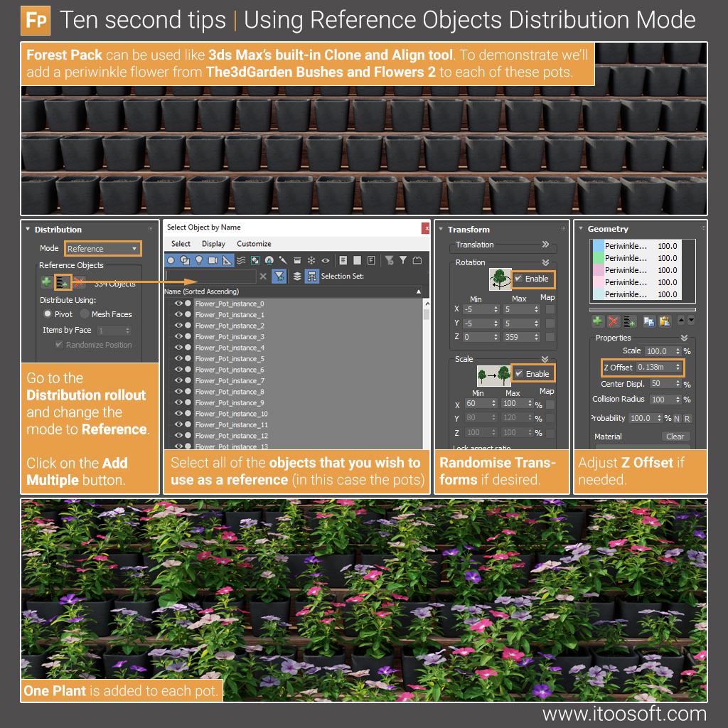This screenshot has width=728, height=728.
Task: Collapse the Scale group chevron
Action: [x=545, y=359]
